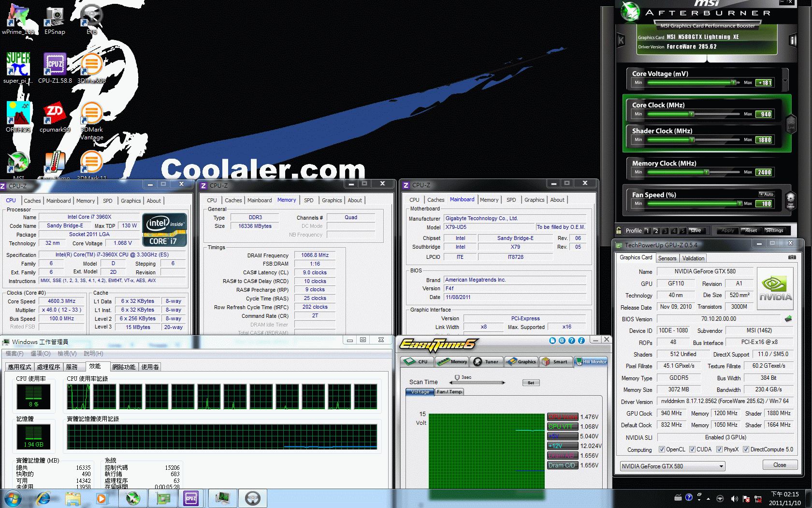Open the CPU-Z1.58.8 desktop shortcut

click(55, 68)
